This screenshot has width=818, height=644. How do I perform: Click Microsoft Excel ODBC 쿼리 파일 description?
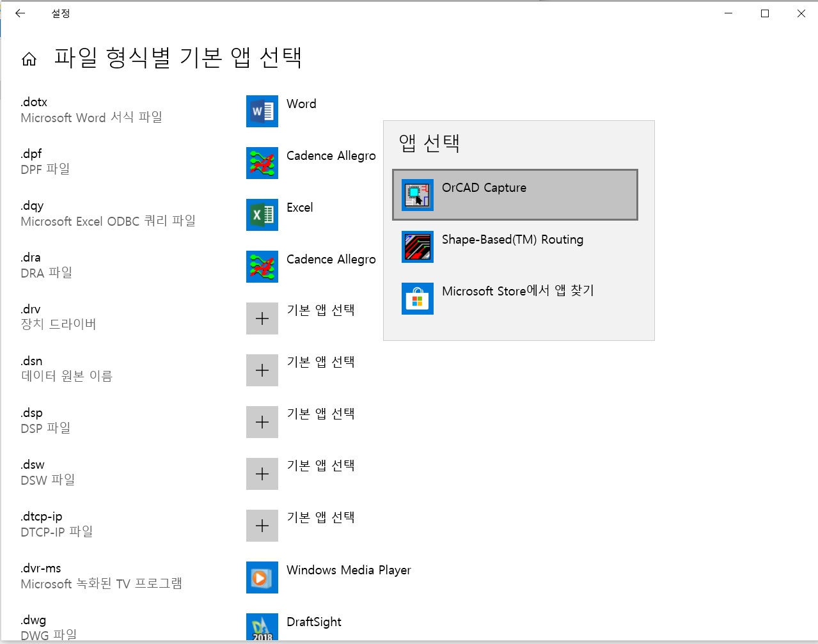point(108,221)
